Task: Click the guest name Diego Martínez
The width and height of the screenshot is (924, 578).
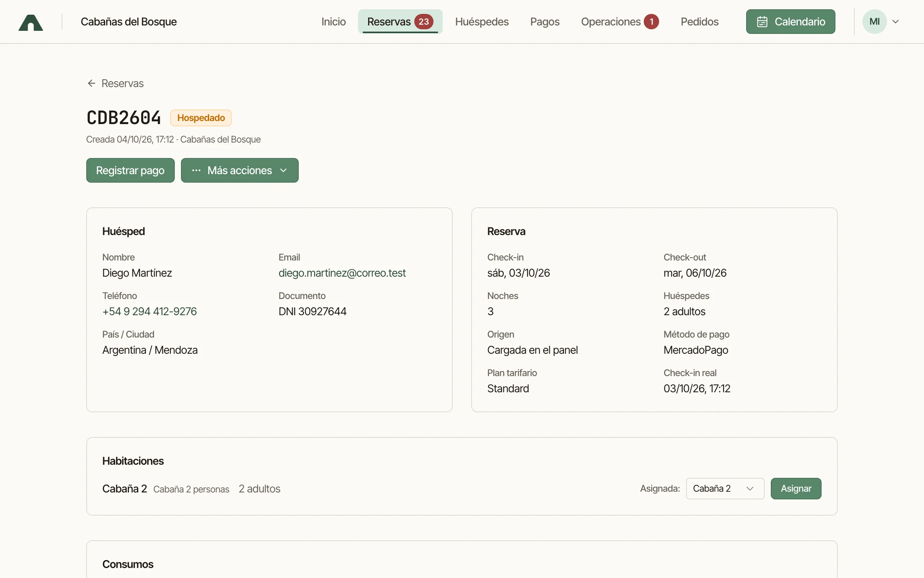Action: point(137,273)
